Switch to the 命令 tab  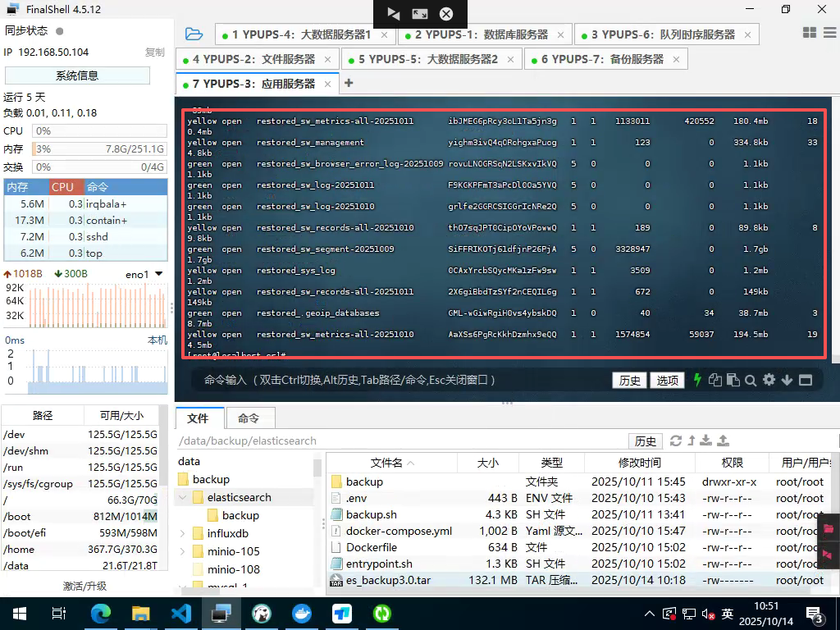(249, 418)
